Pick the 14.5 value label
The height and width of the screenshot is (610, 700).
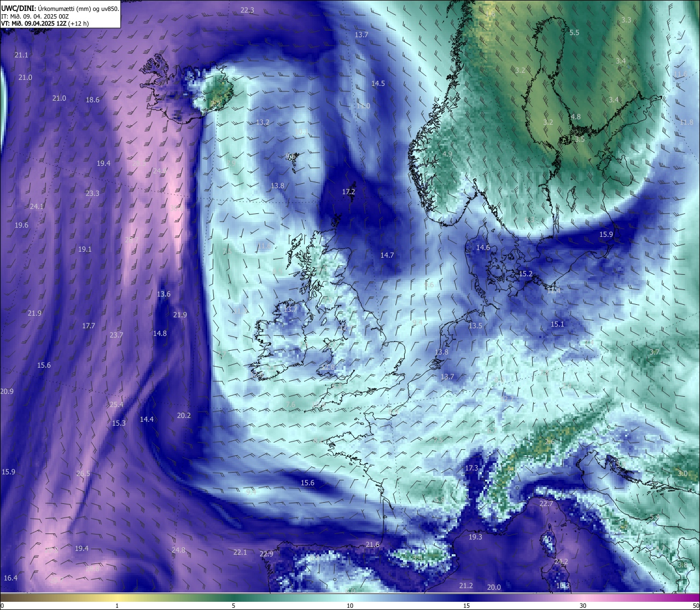click(378, 84)
